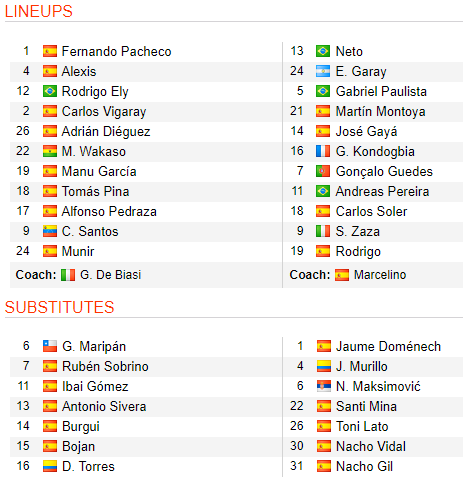Click Italy flag beside coach G. De Biasi
Image resolution: width=463 pixels, height=483 pixels.
click(x=68, y=275)
